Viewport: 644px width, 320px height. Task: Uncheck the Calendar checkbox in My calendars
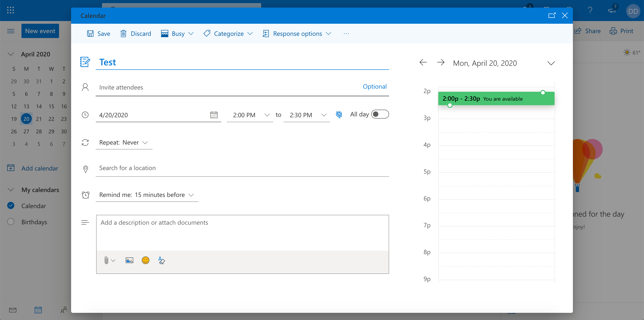11,206
